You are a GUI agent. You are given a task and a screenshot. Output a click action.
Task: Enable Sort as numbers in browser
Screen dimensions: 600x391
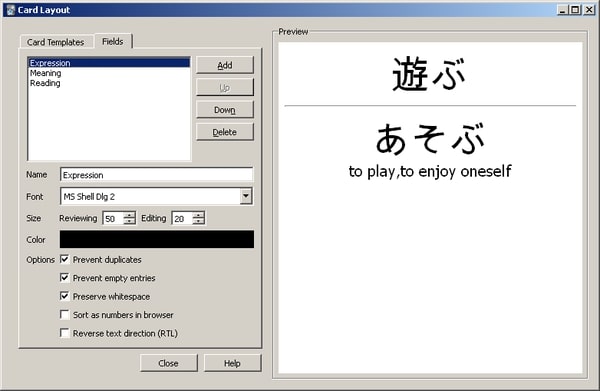(65, 314)
